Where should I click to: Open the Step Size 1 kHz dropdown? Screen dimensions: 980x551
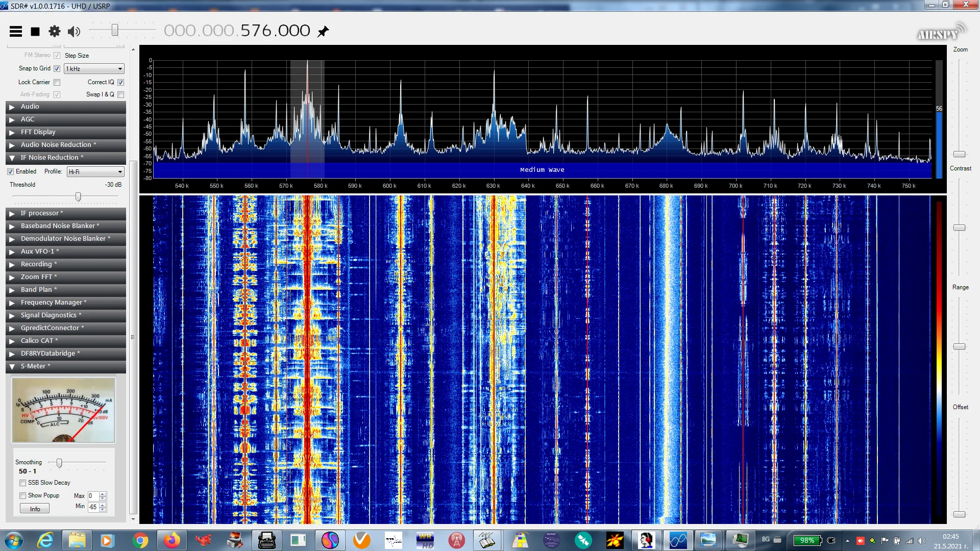tap(94, 69)
